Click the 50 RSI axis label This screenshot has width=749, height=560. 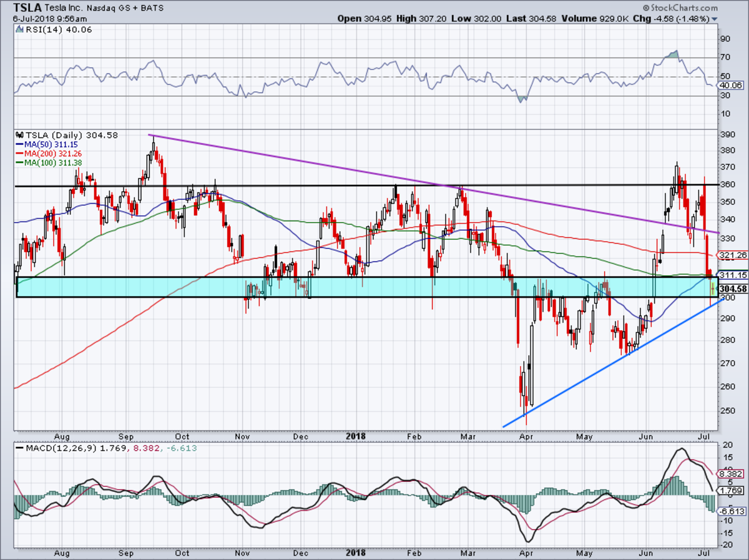(725, 76)
